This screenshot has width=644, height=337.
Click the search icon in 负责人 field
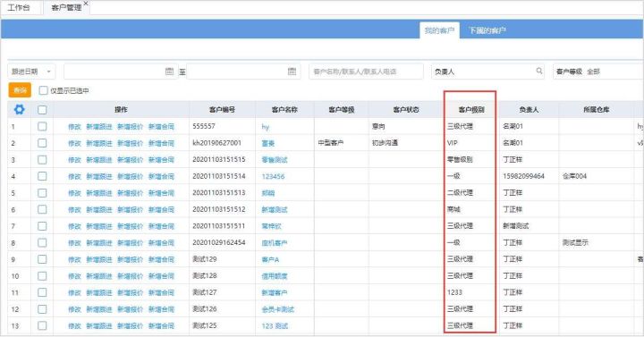539,71
